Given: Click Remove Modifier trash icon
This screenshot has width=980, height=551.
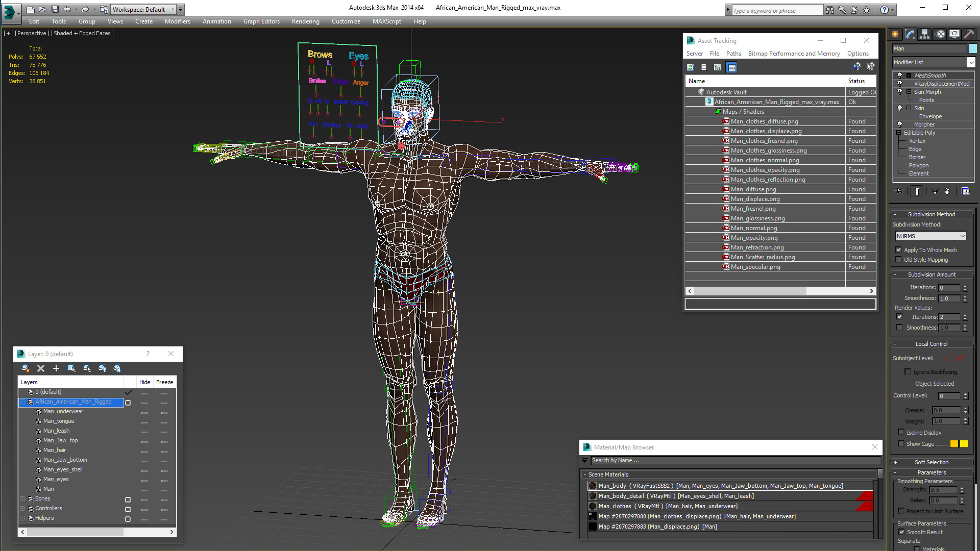Looking at the screenshot, I should [947, 191].
